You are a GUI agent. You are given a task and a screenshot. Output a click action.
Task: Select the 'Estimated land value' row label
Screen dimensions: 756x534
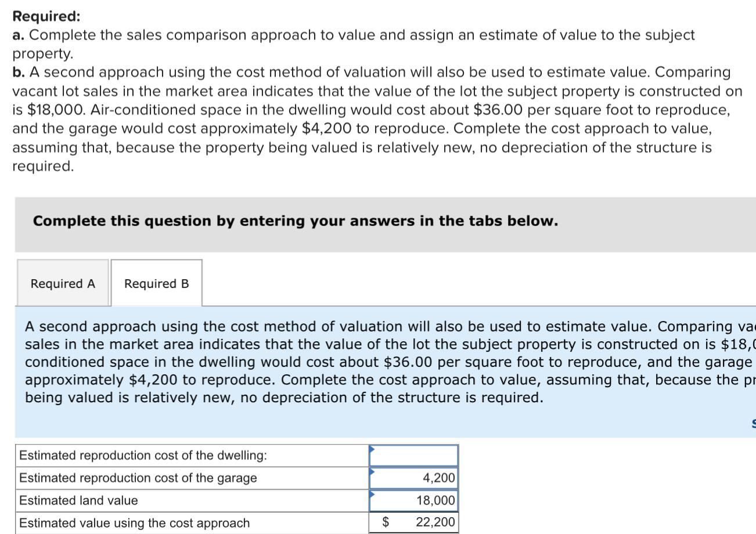78,500
